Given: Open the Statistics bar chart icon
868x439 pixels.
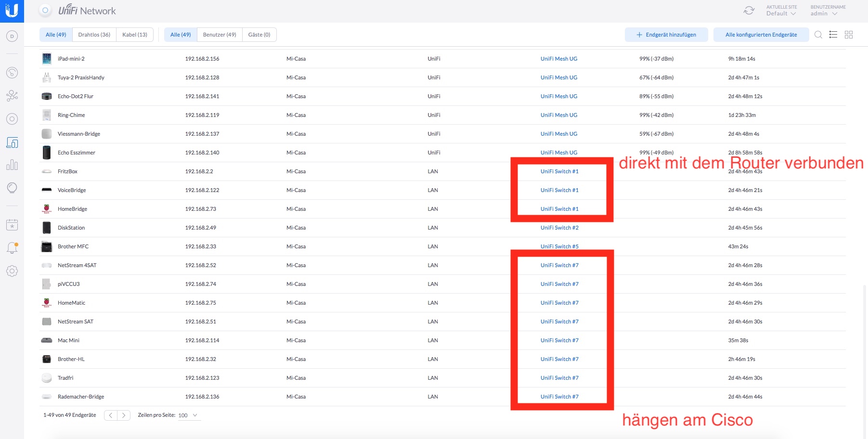Looking at the screenshot, I should coord(12,165).
